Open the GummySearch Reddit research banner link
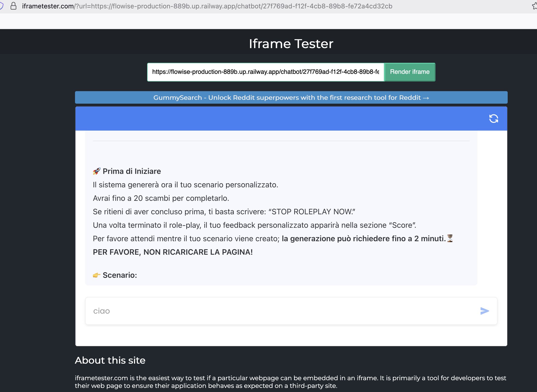The image size is (537, 392). pos(291,98)
